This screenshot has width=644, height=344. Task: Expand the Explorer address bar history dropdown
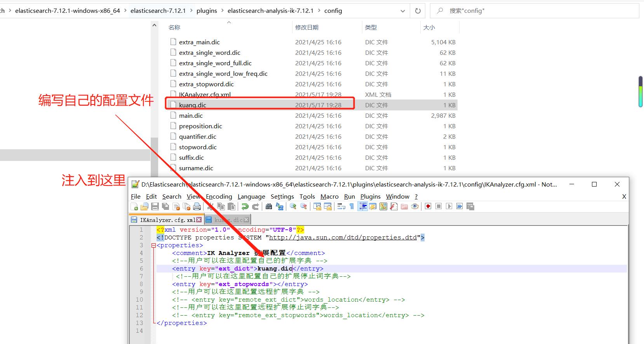point(403,11)
